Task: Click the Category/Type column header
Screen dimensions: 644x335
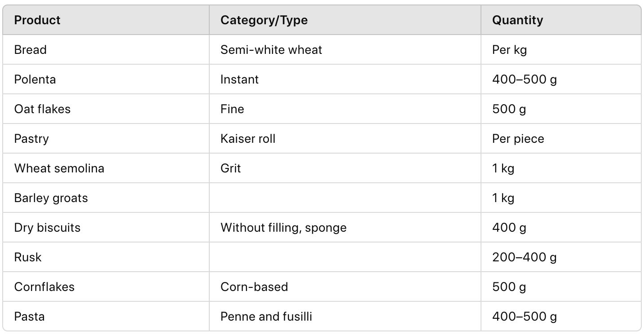Action: (264, 20)
